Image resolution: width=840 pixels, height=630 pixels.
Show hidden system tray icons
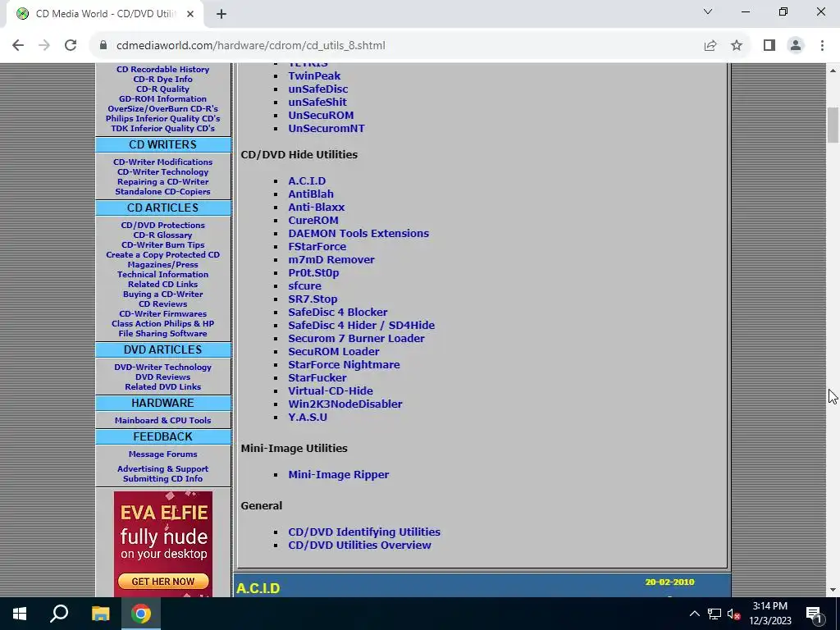tap(694, 614)
